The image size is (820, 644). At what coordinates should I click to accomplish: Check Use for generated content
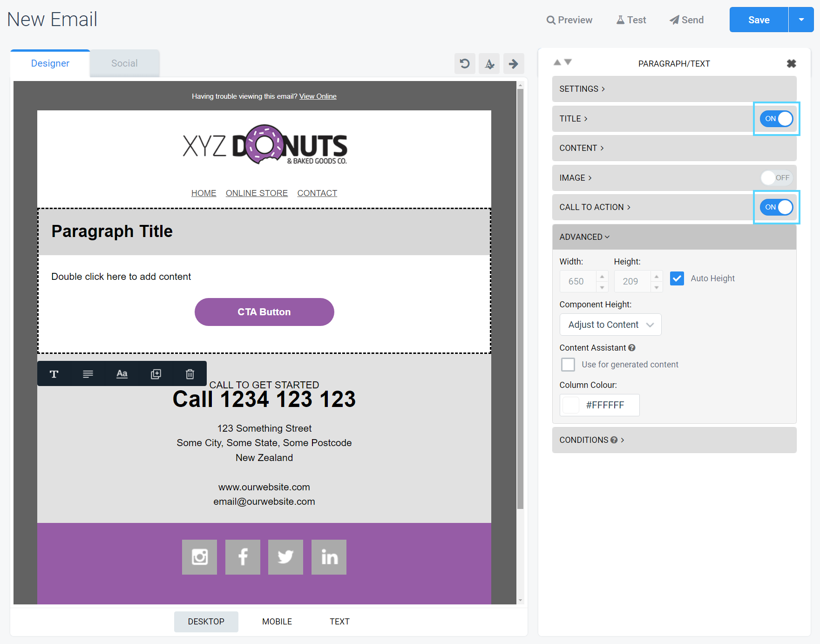568,365
